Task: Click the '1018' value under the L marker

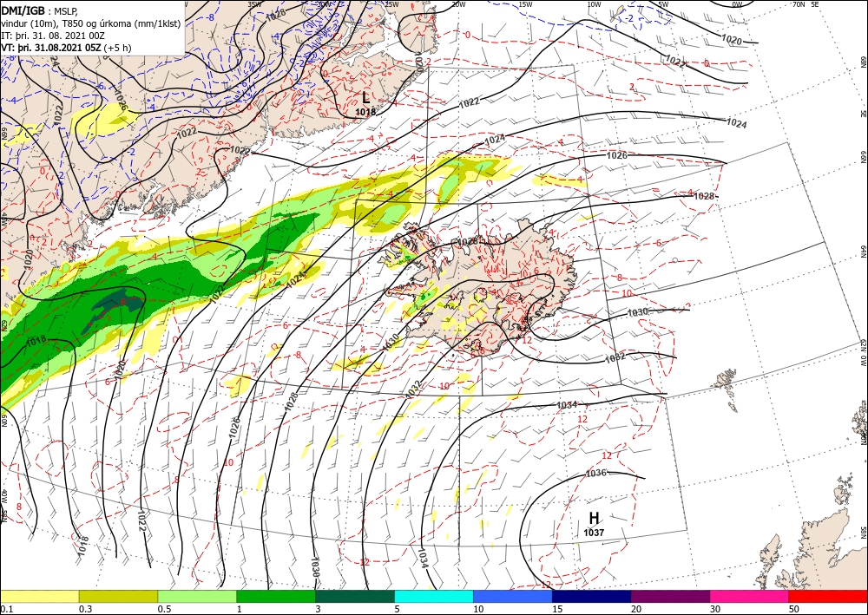Action: (x=365, y=112)
